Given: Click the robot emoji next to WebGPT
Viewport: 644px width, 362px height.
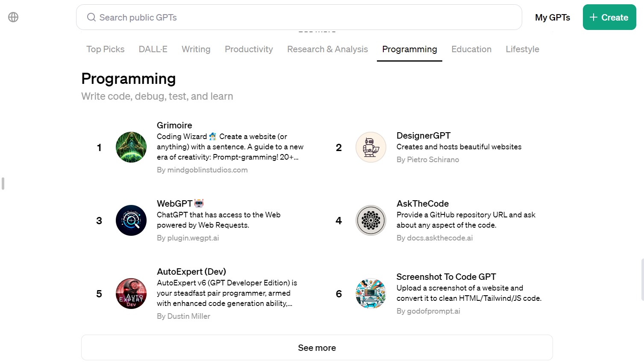Looking at the screenshot, I should click(x=199, y=203).
